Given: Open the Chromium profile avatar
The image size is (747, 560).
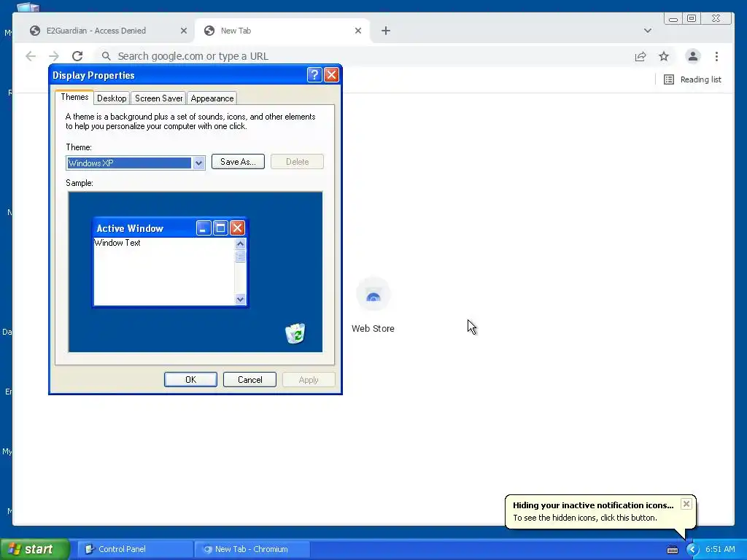Looking at the screenshot, I should point(693,56).
